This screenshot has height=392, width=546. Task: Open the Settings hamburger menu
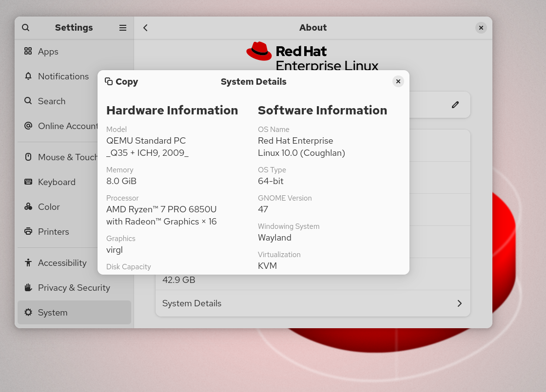[x=122, y=27]
